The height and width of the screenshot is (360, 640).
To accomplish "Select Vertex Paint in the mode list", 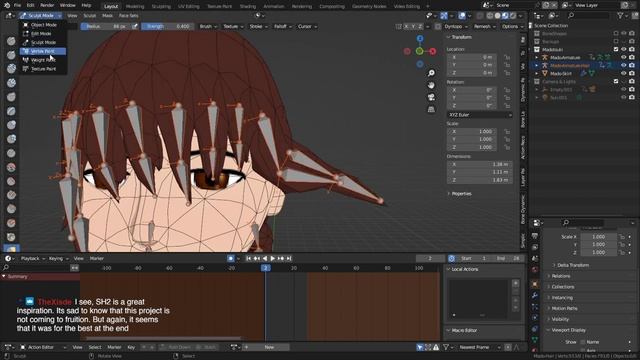I will pos(43,51).
